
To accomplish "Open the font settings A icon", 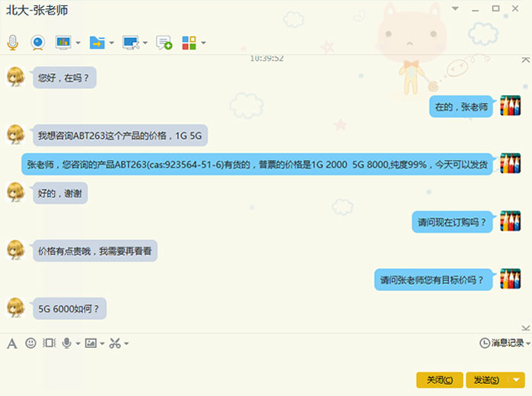I will click(12, 343).
